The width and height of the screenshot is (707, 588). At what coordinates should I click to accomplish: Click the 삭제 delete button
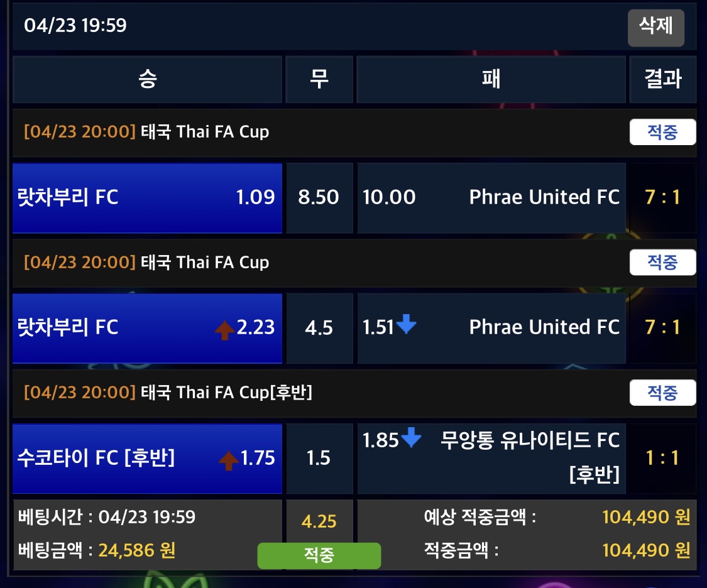point(655,27)
